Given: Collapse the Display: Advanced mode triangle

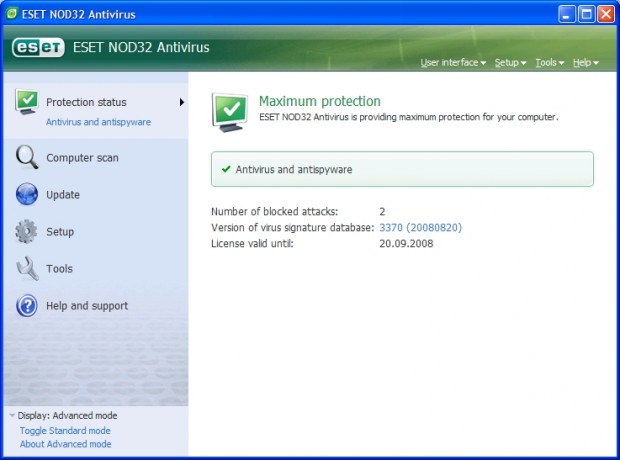Looking at the screenshot, I should coord(12,415).
